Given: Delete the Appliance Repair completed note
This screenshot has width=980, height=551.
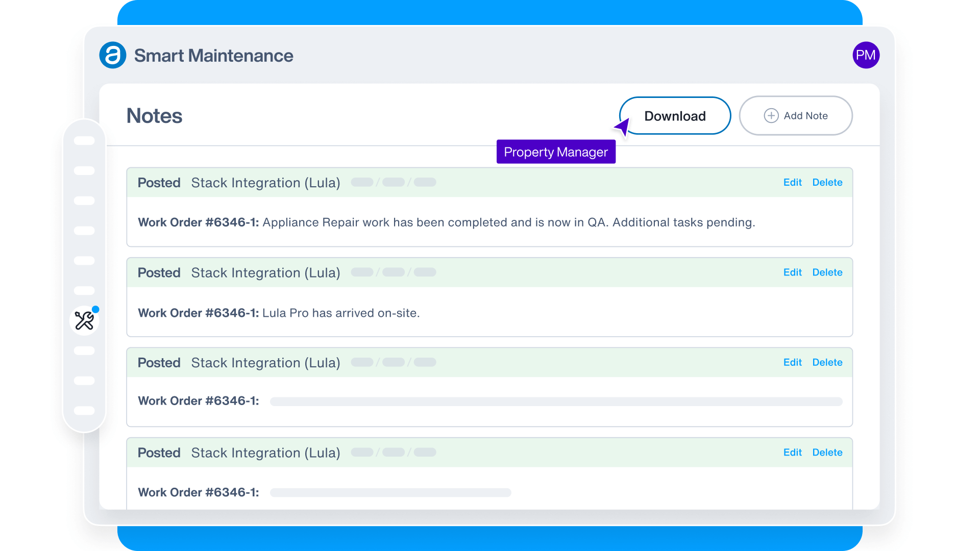Looking at the screenshot, I should coord(827,182).
